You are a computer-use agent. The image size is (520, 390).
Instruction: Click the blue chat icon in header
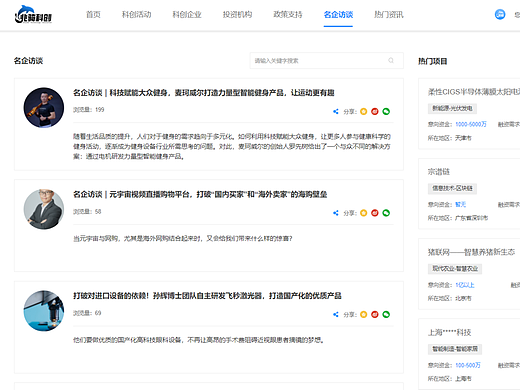(x=500, y=14)
